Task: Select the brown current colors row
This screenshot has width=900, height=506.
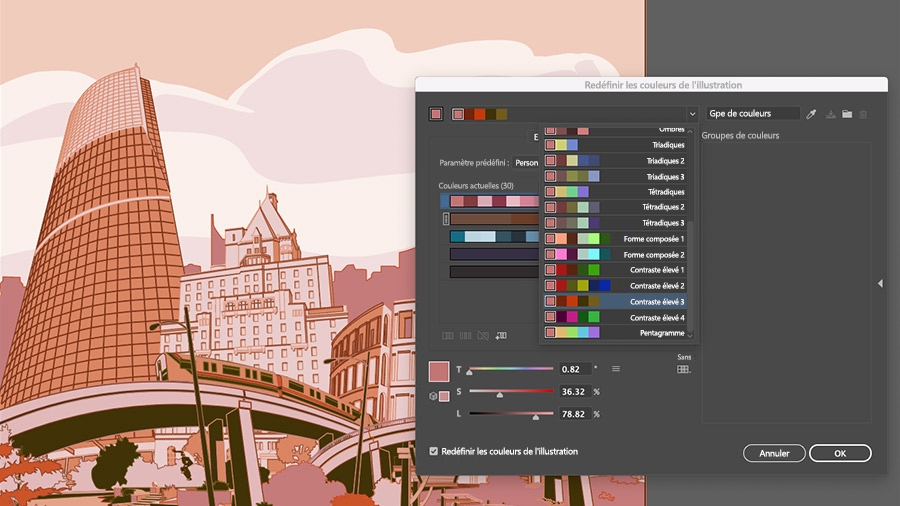Action: point(494,219)
